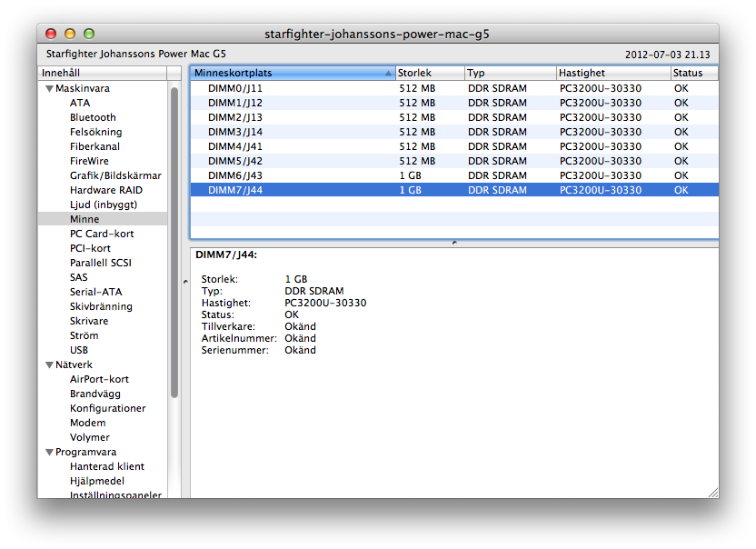Select Brandvägg under Nätverk
Screen dimensions: 756x549
(95, 394)
